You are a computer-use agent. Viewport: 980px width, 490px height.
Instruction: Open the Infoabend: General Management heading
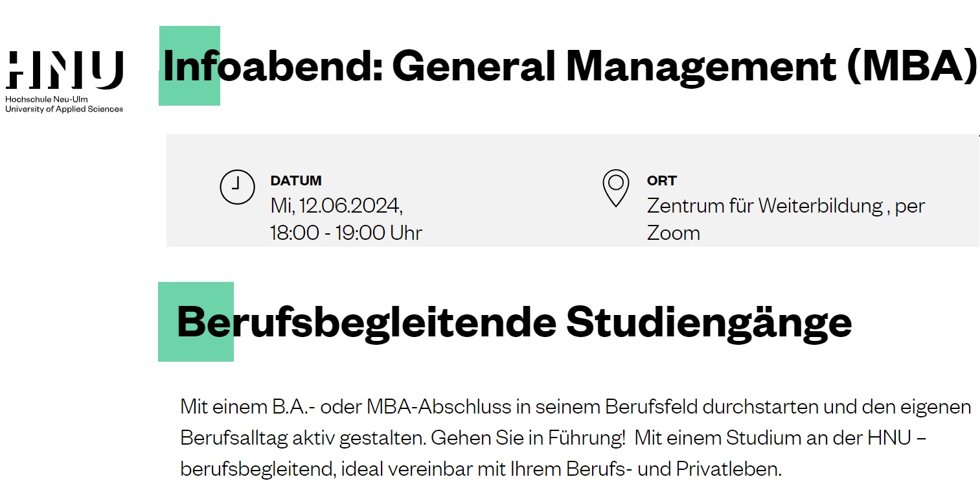[x=569, y=66]
